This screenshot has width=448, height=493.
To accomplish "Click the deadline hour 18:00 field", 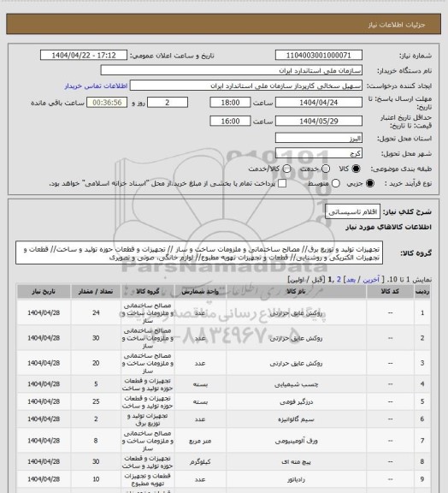I will coord(230,103).
